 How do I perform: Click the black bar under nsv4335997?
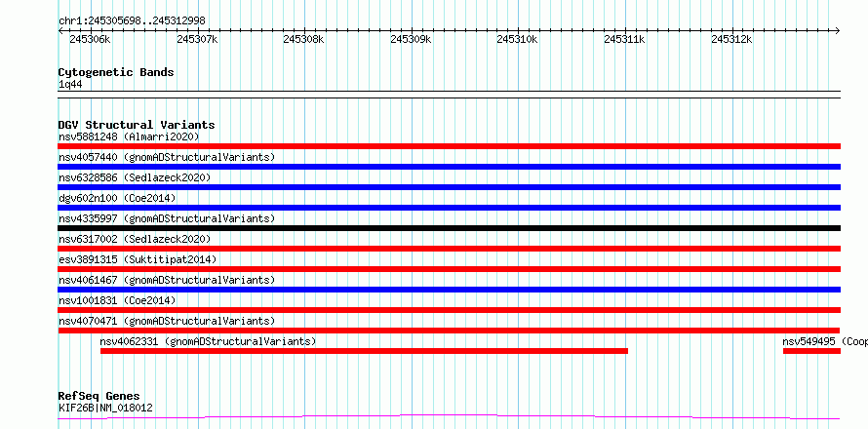point(450,228)
